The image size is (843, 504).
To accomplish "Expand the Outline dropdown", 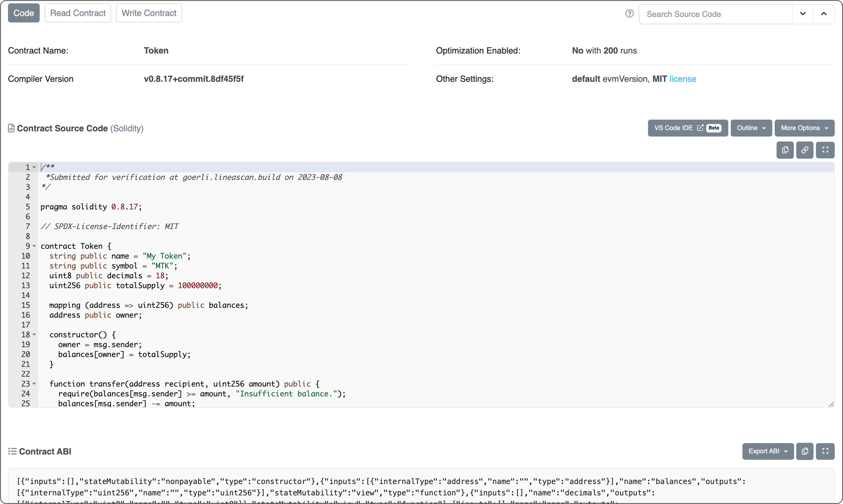I will click(x=751, y=128).
